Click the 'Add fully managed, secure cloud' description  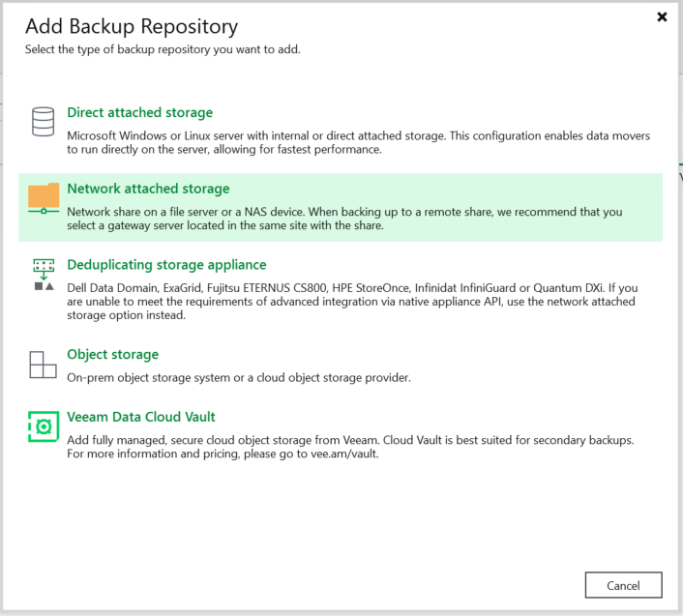350,447
